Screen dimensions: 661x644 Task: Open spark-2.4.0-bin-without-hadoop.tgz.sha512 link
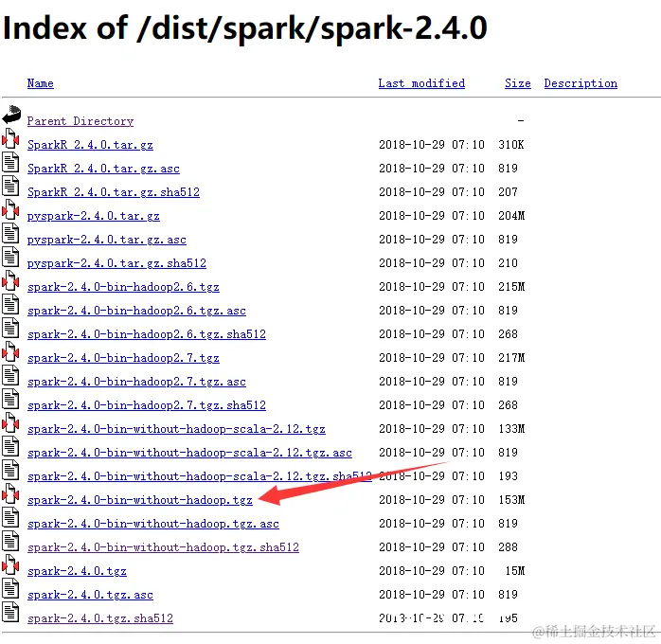[163, 547]
